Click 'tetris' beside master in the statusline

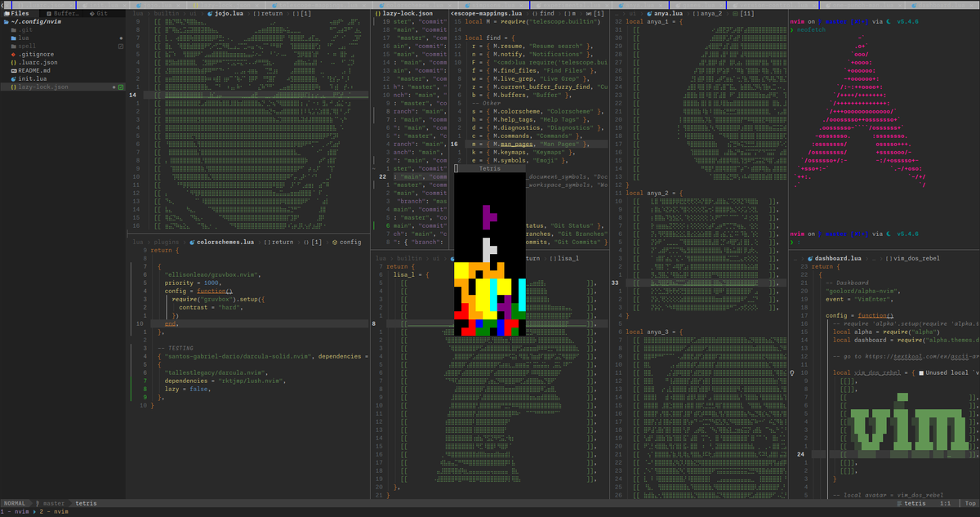(86, 504)
